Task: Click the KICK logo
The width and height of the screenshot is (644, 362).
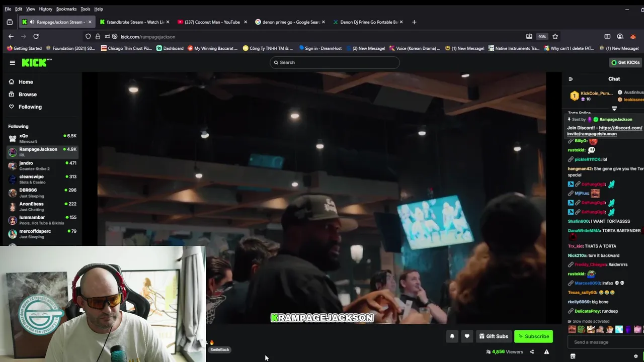Action: (x=37, y=62)
